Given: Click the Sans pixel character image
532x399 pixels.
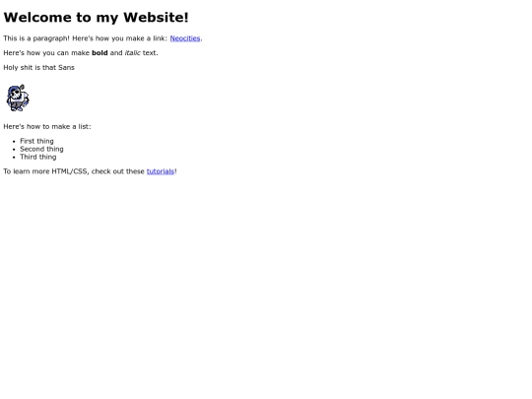Looking at the screenshot, I should 18,98.
